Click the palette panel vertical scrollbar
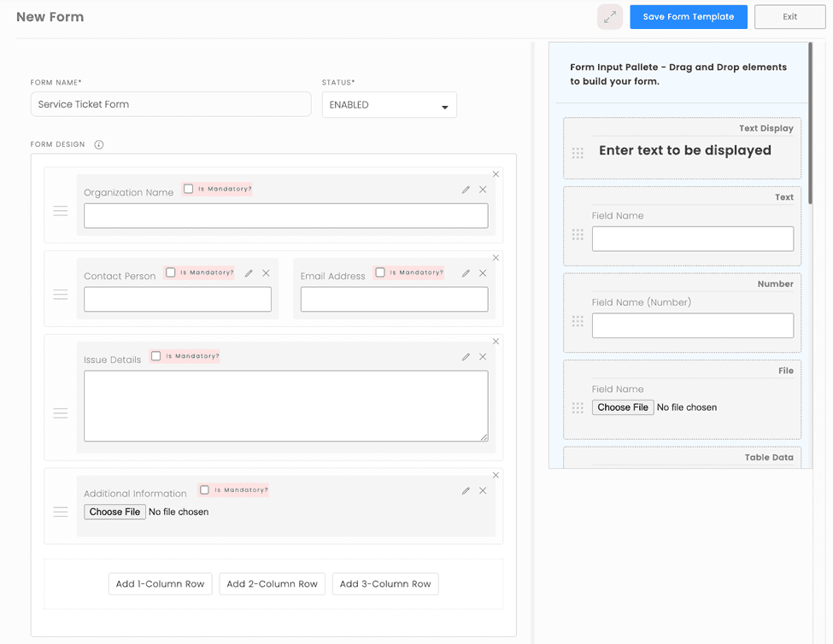The height and width of the screenshot is (644, 833). pos(810,123)
